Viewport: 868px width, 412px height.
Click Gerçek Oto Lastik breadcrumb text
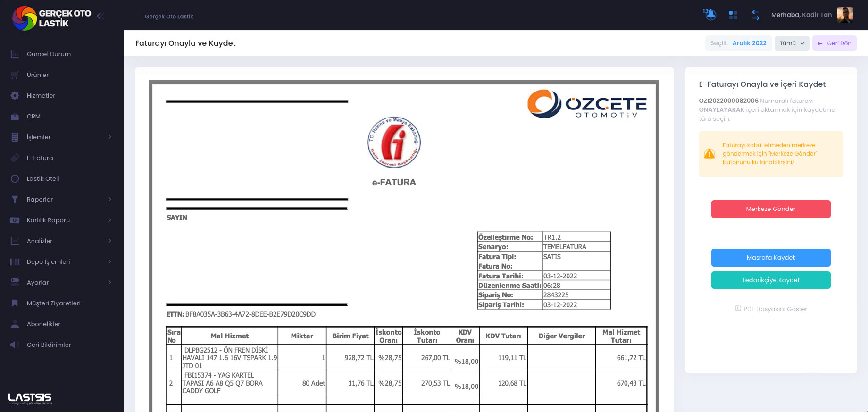coord(169,17)
